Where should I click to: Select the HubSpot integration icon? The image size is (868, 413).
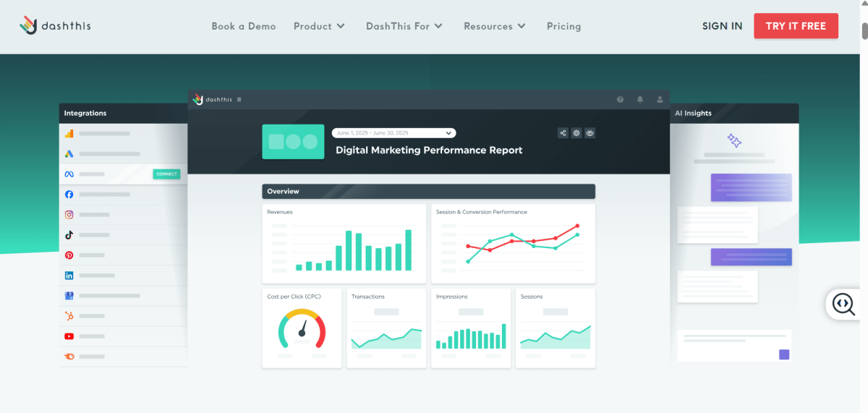(x=69, y=316)
